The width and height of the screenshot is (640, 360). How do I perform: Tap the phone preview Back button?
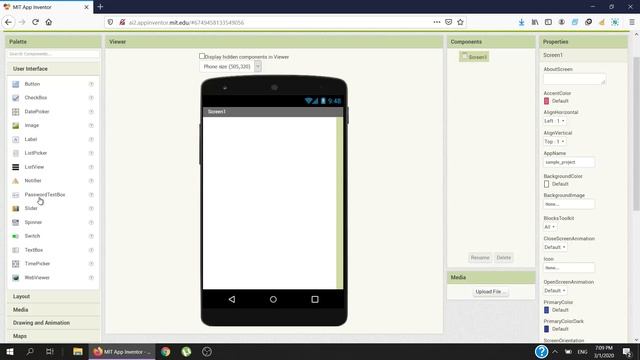[232, 300]
